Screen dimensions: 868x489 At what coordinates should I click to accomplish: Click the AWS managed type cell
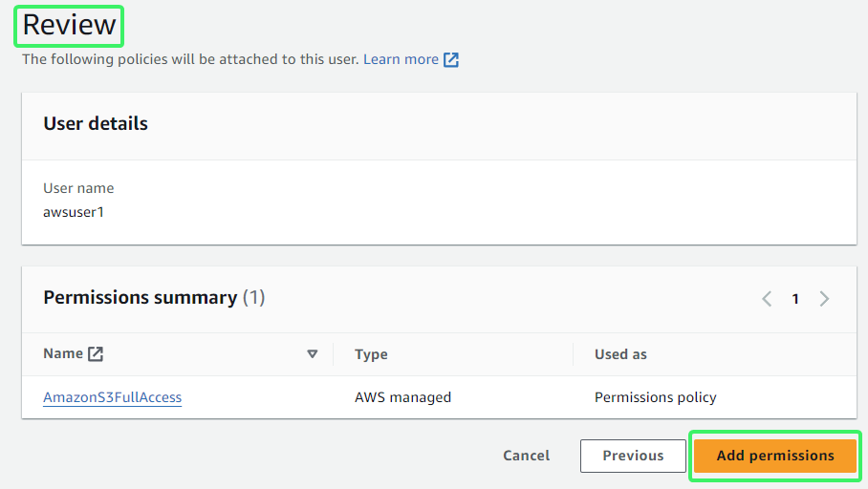tap(403, 397)
